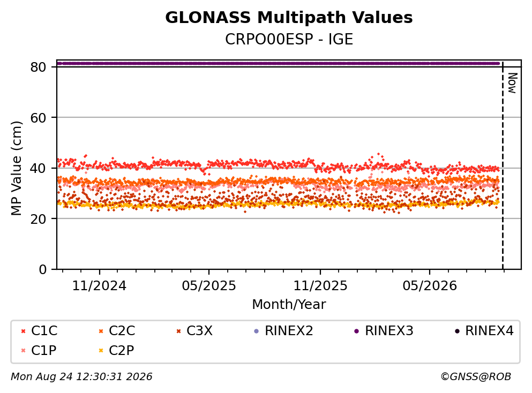Image resolution: width=532 pixels, height=393 pixels.
Task: Click the C3X dark red legend marker
Action: (178, 331)
